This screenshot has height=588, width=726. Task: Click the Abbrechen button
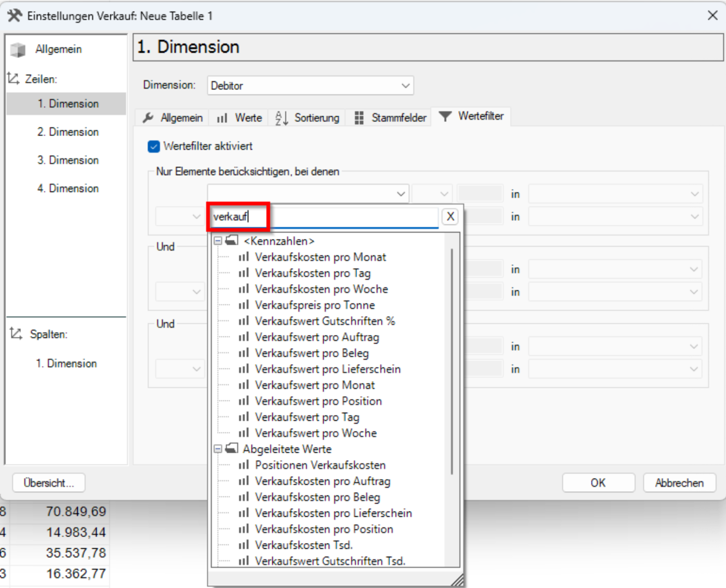point(679,483)
